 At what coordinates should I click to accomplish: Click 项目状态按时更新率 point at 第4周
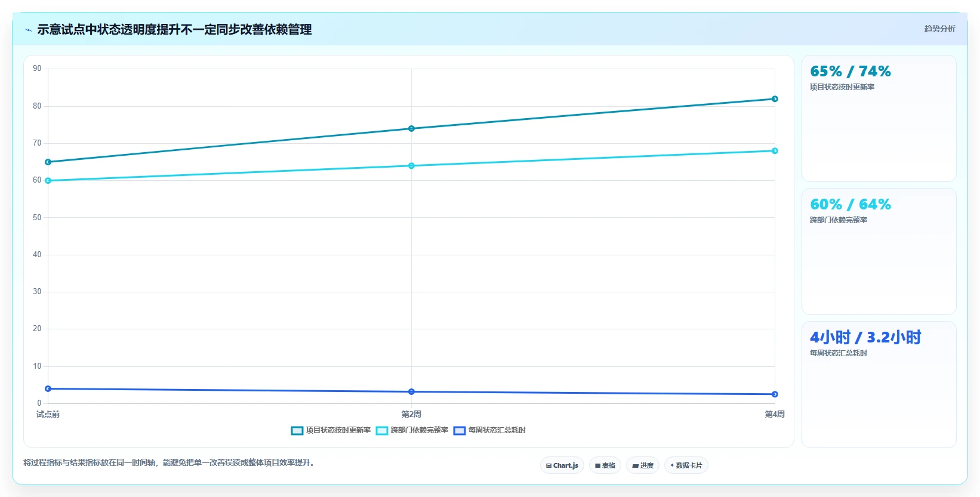click(775, 99)
